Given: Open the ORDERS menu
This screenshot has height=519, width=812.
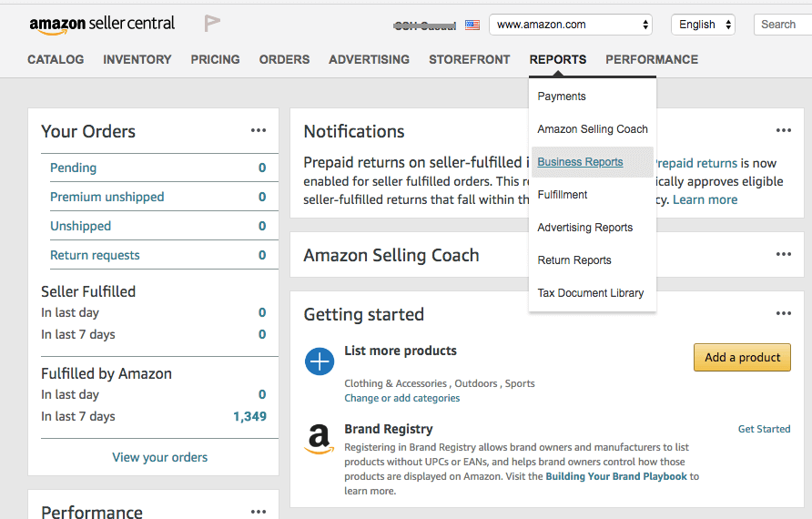Looking at the screenshot, I should [284, 59].
